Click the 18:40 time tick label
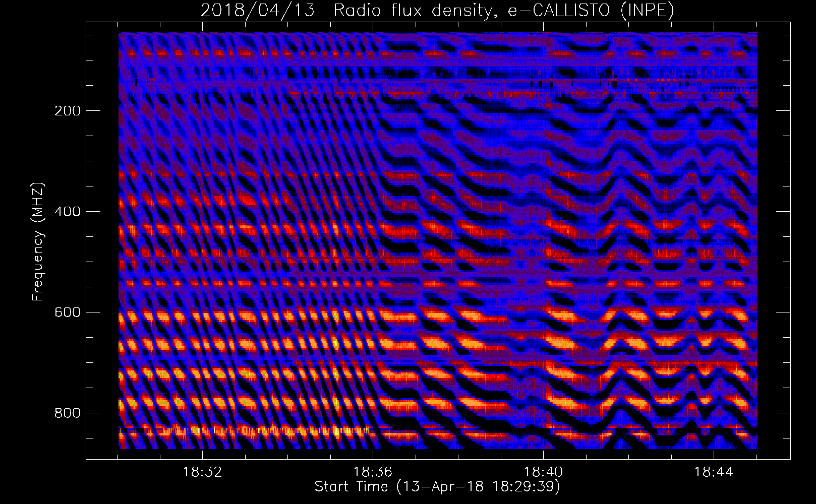The image size is (816, 504). tap(543, 472)
